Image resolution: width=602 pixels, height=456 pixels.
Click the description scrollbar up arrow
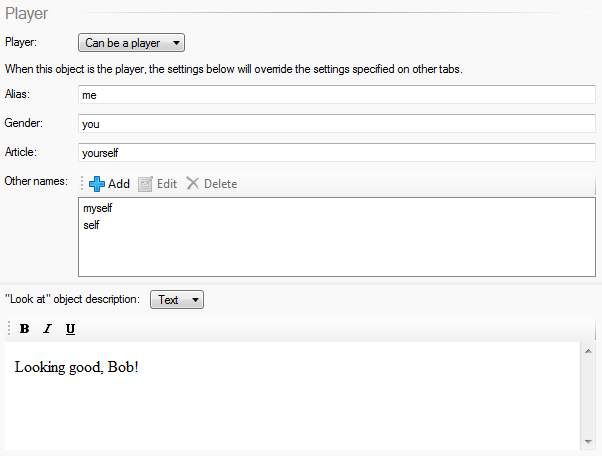(x=588, y=351)
